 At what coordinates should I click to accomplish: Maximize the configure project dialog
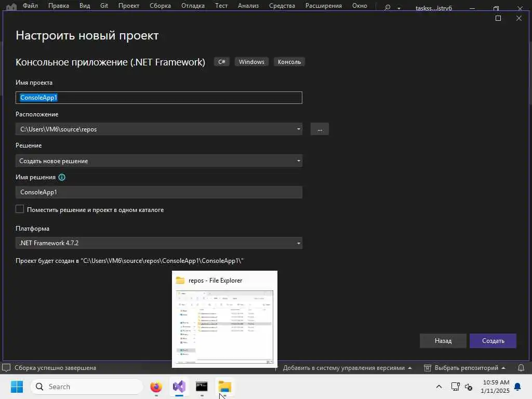498,18
